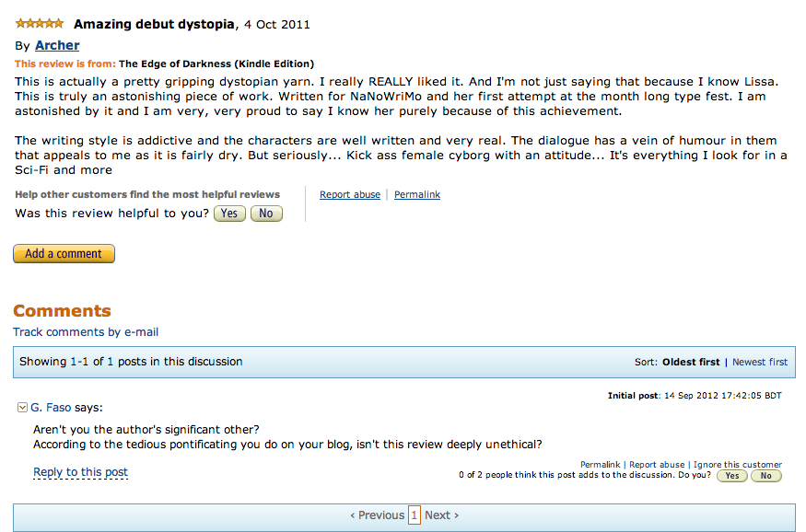Sort comments by Newest first
The width and height of the screenshot is (806, 532).
[x=760, y=363]
